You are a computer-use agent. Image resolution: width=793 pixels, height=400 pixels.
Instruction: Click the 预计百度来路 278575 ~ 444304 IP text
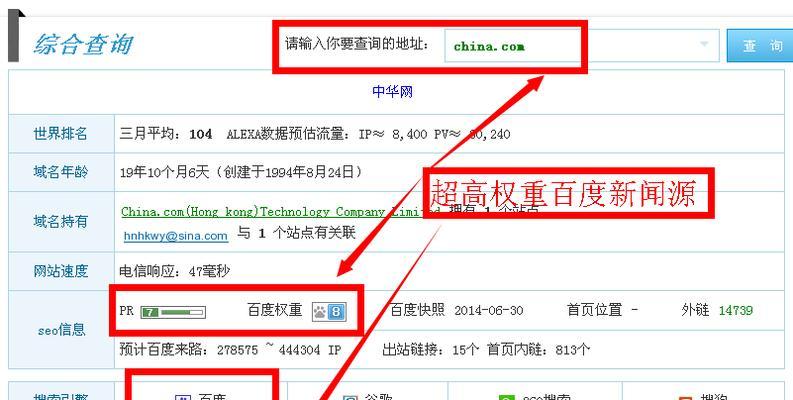point(230,349)
